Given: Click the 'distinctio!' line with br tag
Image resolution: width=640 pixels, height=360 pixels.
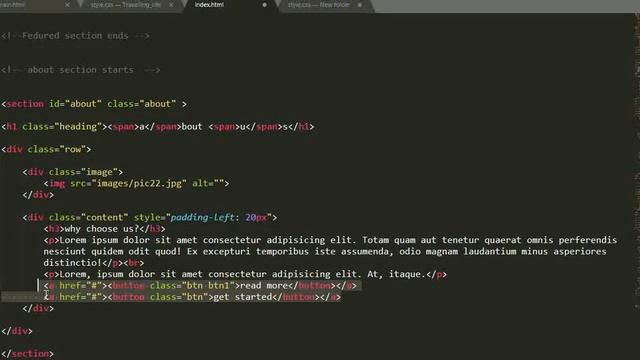Looking at the screenshot, I should (94, 263).
